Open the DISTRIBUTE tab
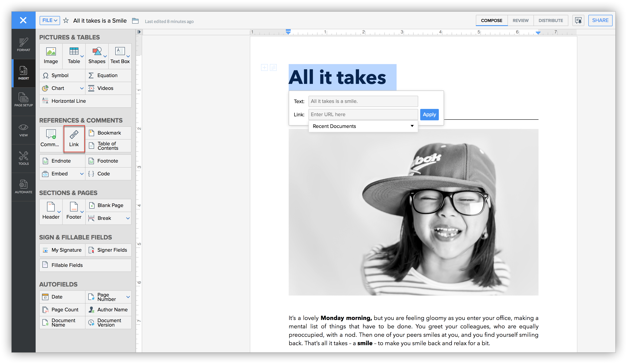Screen dimensions: 627x364 point(550,20)
